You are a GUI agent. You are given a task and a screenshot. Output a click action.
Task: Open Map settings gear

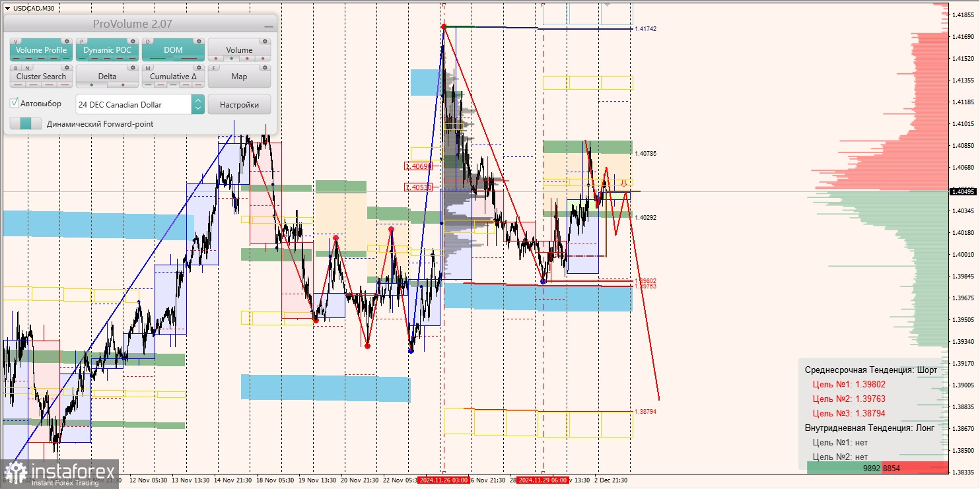(x=265, y=67)
